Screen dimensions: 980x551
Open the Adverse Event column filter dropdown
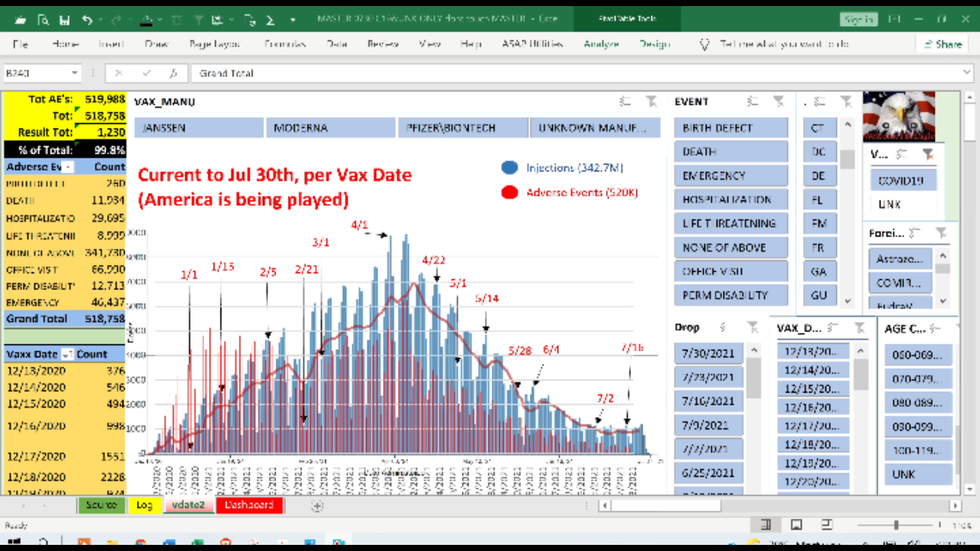click(x=67, y=167)
